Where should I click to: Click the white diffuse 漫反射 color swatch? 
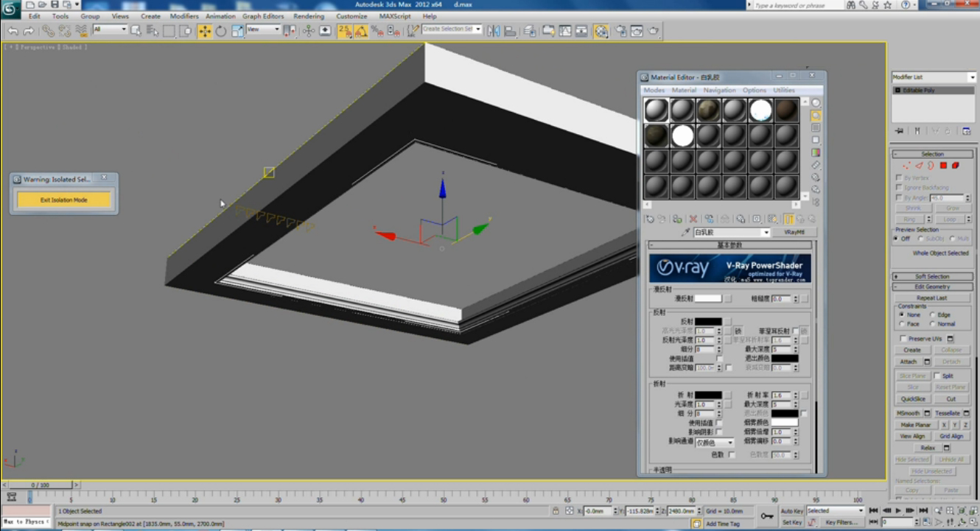click(708, 298)
